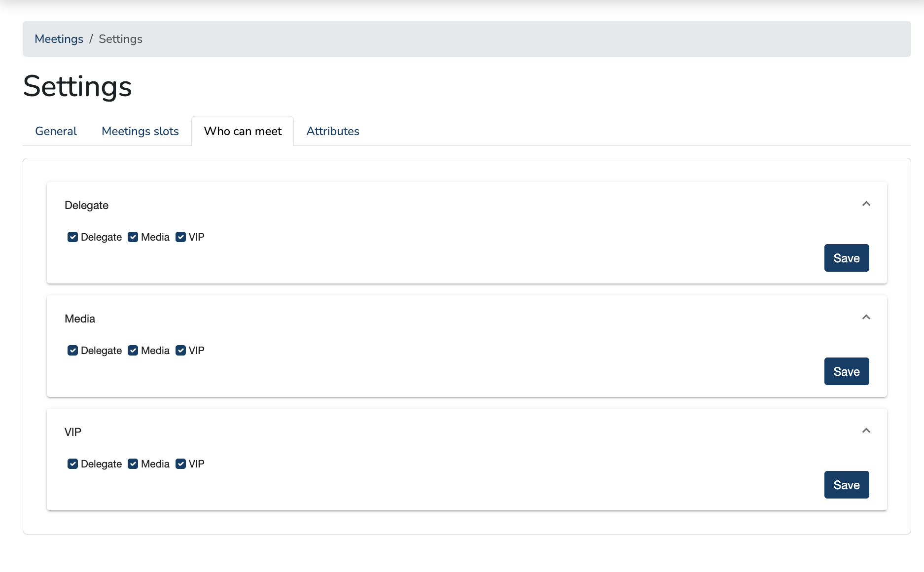Switch to the General tab

click(56, 131)
